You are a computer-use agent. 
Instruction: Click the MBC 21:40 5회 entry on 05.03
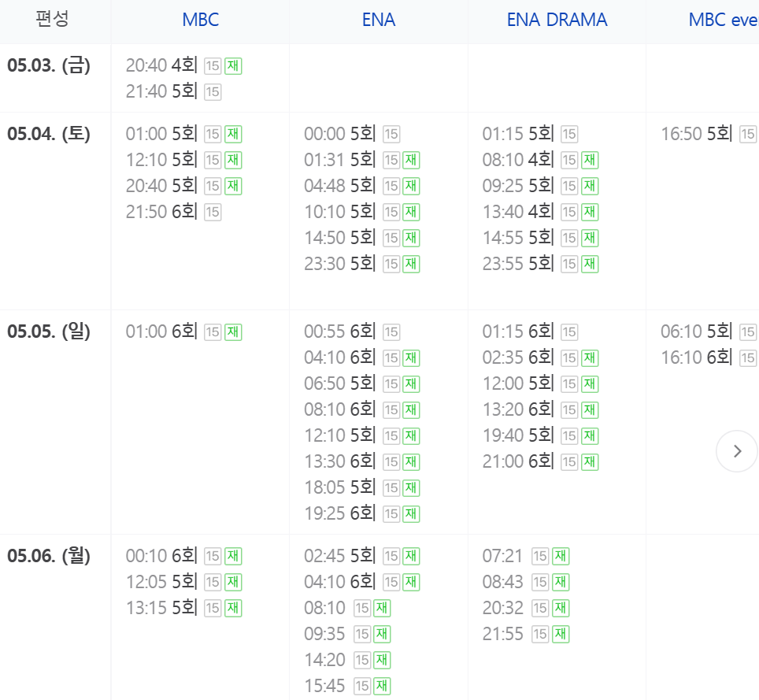pyautogui.click(x=173, y=91)
